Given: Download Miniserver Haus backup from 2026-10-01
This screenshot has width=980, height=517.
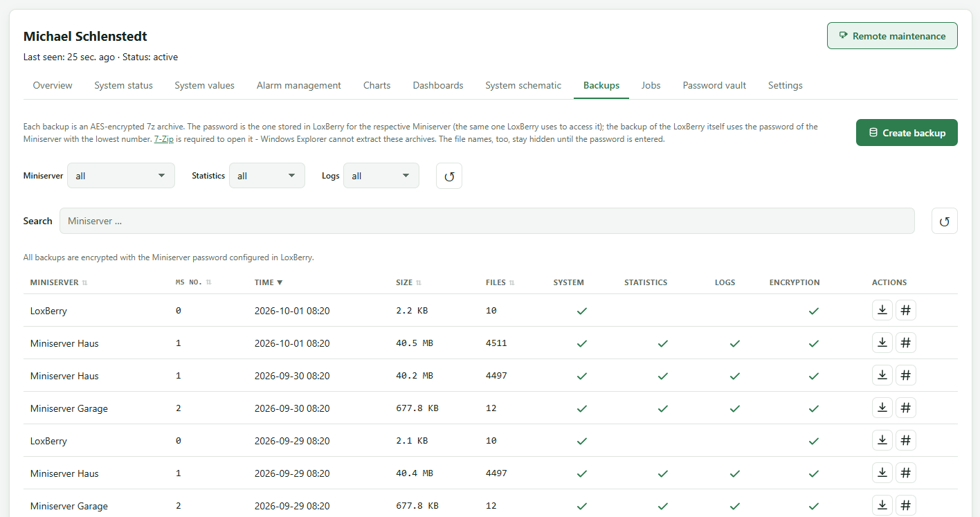Looking at the screenshot, I should pyautogui.click(x=882, y=343).
